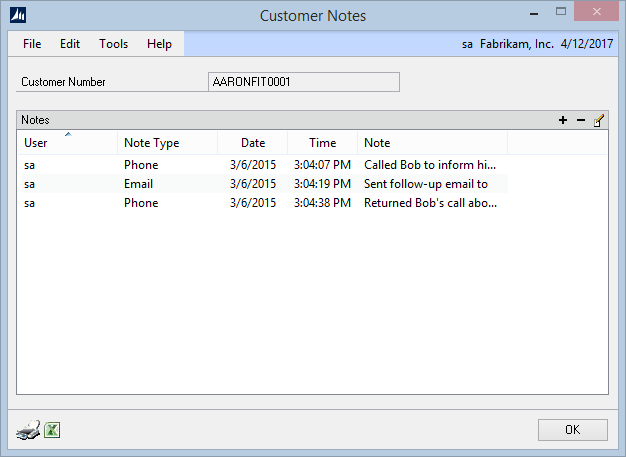The height and width of the screenshot is (457, 626).
Task: Close the Customer Notes window
Action: point(596,12)
